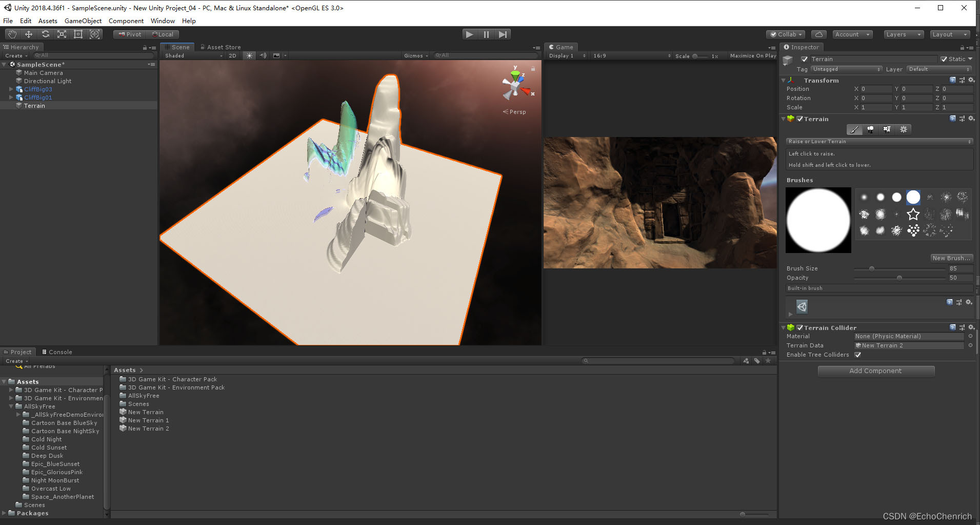Image resolution: width=980 pixels, height=525 pixels.
Task: Collapse AllSkyFree folder in Project
Action: pyautogui.click(x=11, y=406)
